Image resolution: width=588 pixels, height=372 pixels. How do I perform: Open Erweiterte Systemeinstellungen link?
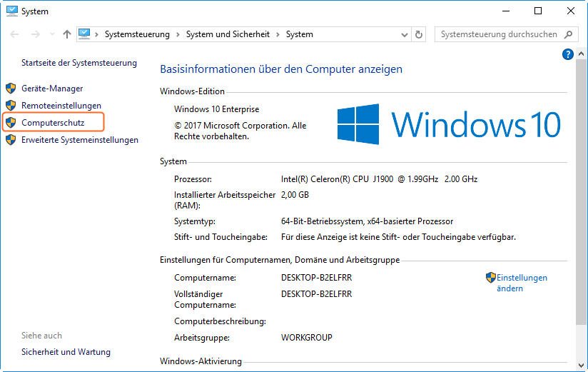click(79, 140)
